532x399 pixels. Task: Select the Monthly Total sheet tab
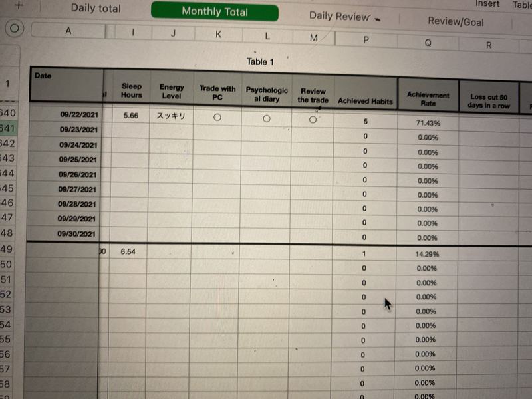(214, 11)
